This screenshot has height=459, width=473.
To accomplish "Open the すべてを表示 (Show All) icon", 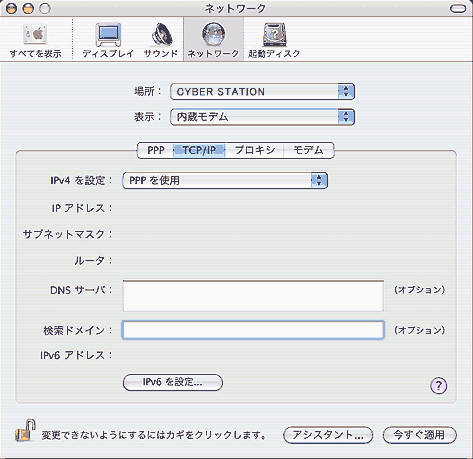I will [x=35, y=34].
